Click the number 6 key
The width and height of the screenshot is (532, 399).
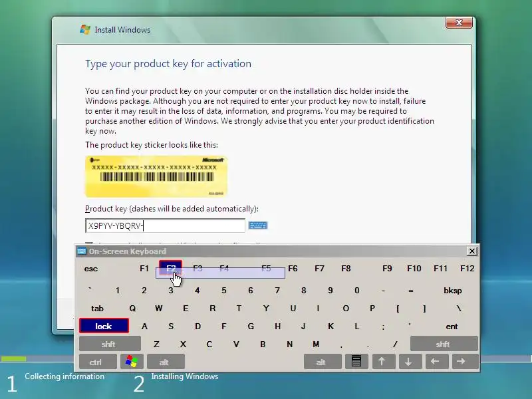(x=251, y=291)
